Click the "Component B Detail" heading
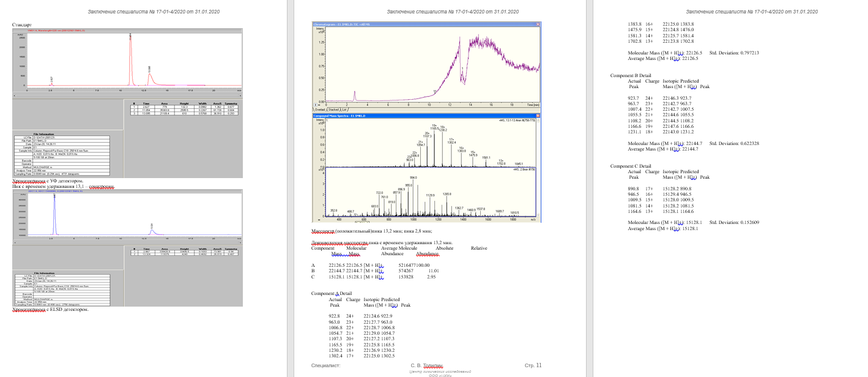Screen dimensions: 868x377 [631, 76]
